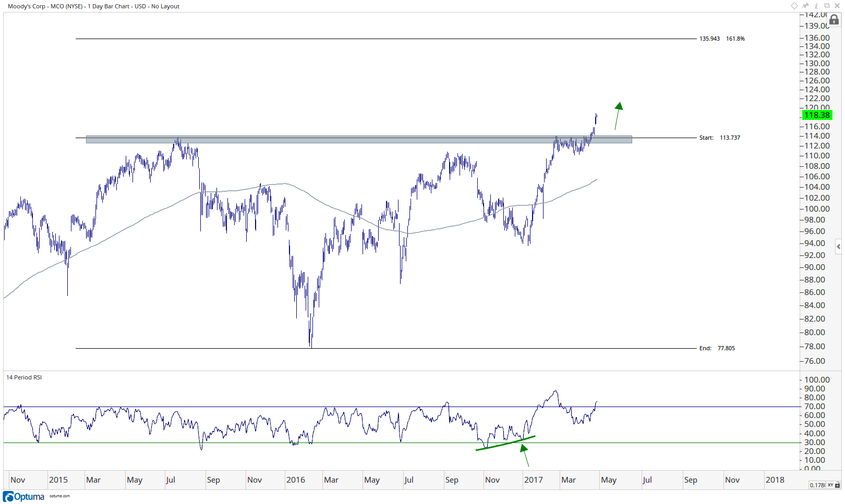The image size is (845, 504).
Task: Click the 0.178 scale ratio field
Action: (817, 485)
